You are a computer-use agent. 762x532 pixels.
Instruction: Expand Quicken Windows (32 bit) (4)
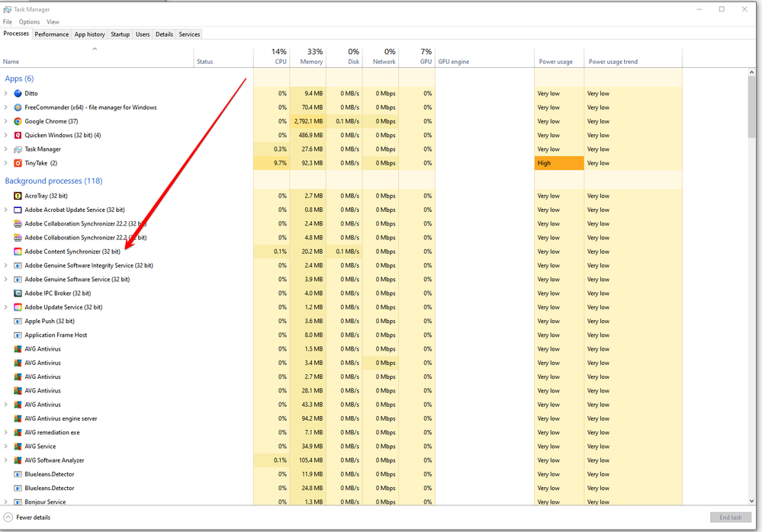[6, 136]
